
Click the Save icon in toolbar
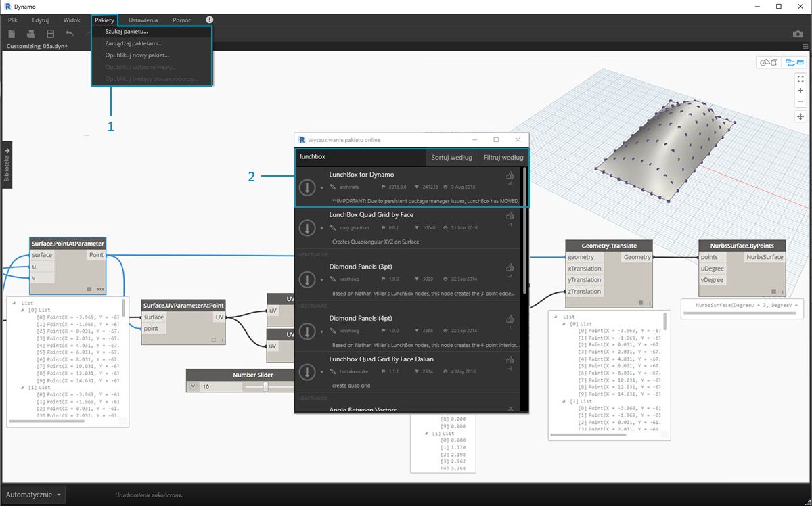(50, 34)
